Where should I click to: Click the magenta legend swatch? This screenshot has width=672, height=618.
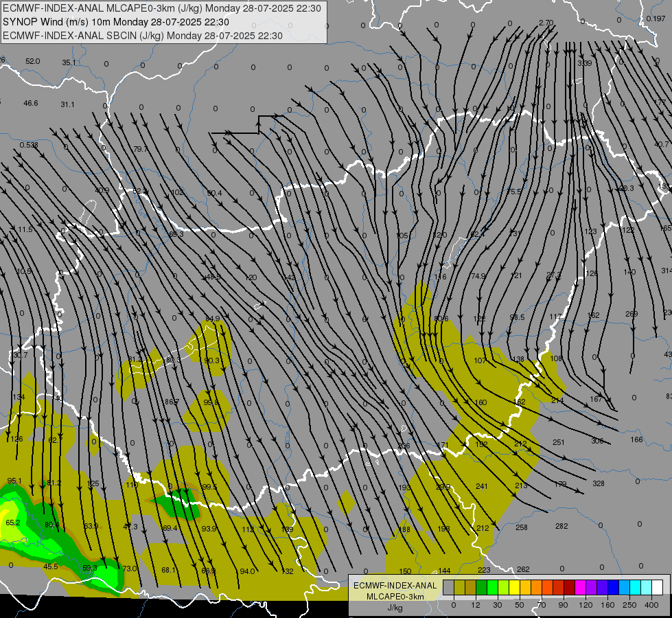pos(580,588)
